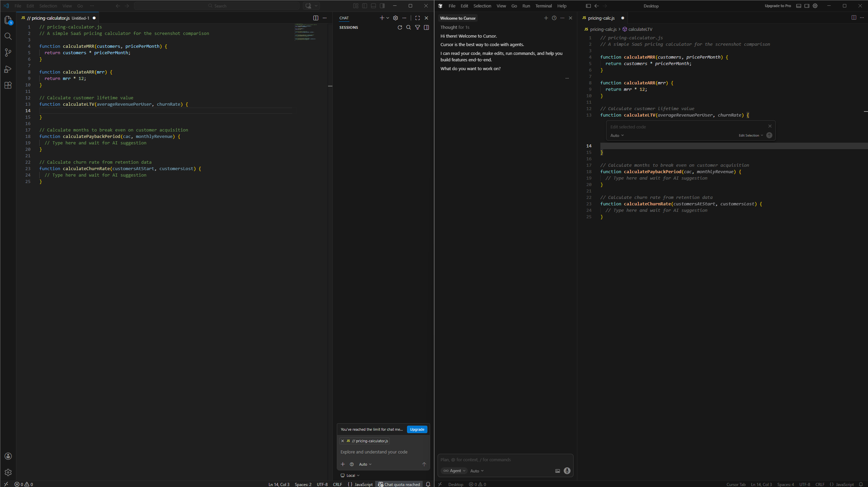Click filter sessions funnel icon
The image size is (868, 487).
click(418, 27)
